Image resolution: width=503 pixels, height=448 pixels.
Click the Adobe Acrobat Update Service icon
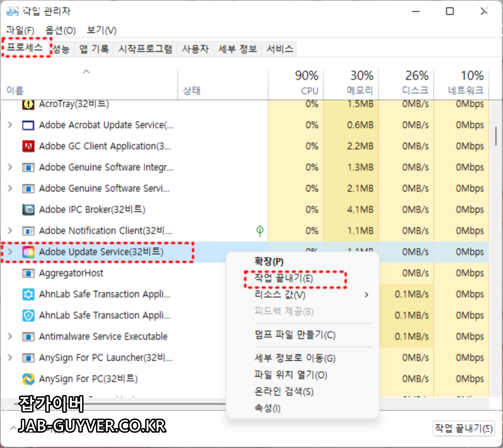point(28,125)
